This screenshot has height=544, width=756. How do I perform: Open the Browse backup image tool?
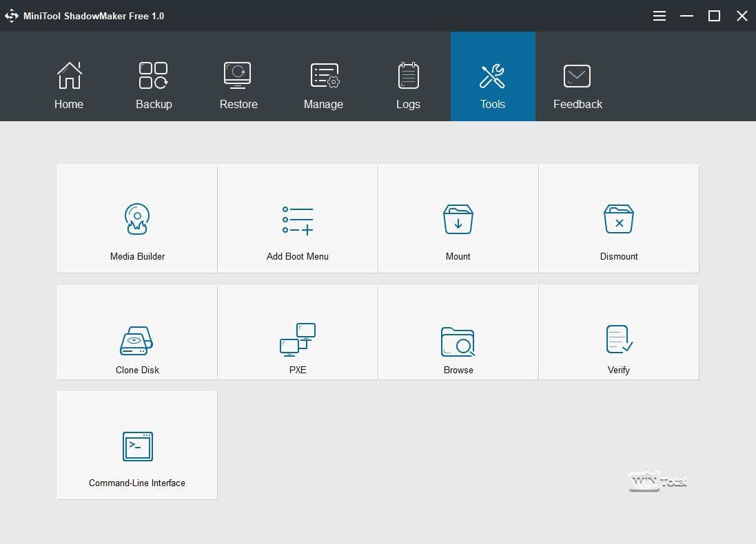coord(458,333)
